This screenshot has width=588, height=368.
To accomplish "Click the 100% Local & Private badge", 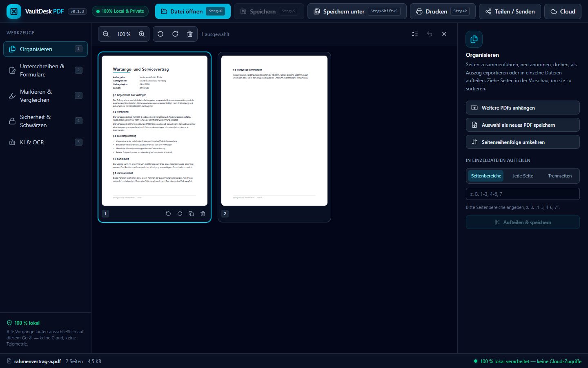I will (120, 11).
